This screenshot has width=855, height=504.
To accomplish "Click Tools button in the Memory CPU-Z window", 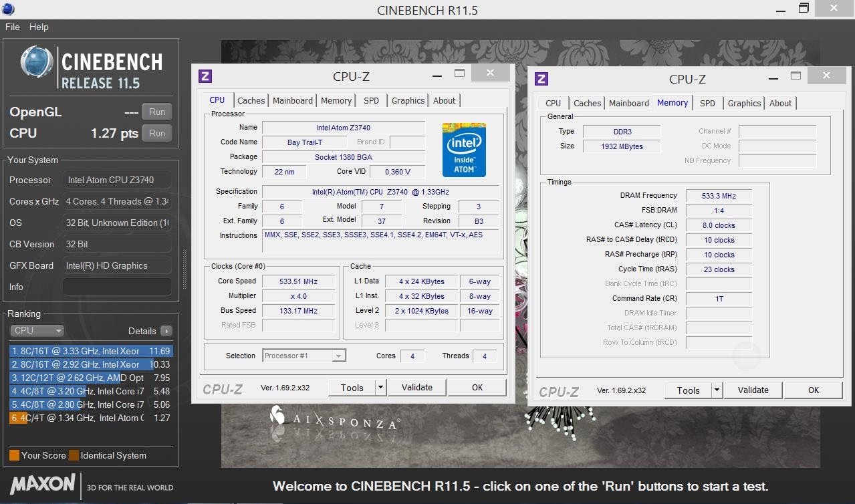I will point(688,390).
